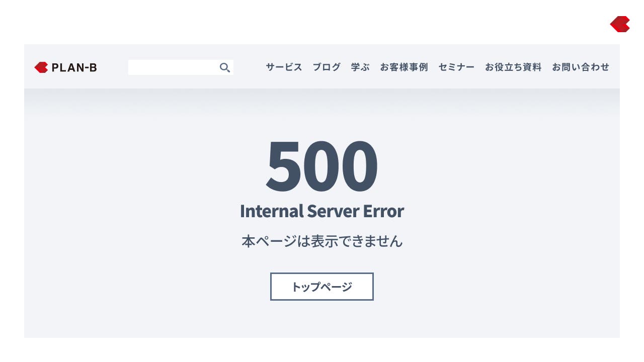Screen dimensions: 644x362
Task: Click the red emblem beside PLAN-B wordmark
Action: [41, 67]
